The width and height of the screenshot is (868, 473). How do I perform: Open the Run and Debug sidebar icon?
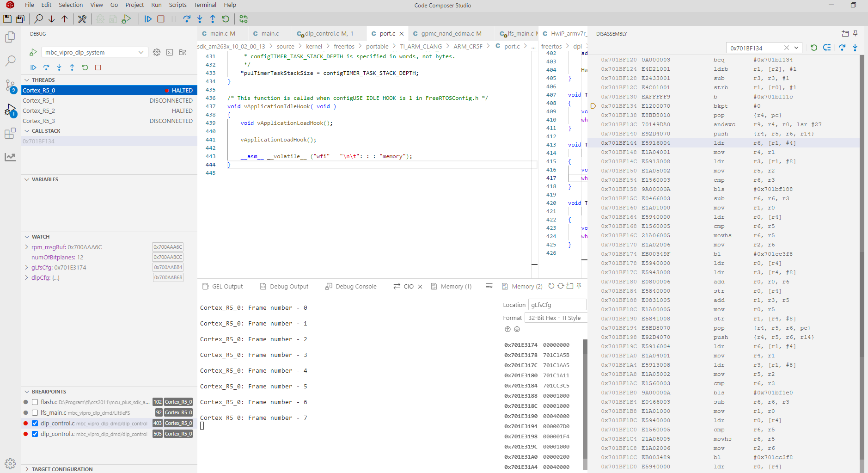tap(10, 110)
